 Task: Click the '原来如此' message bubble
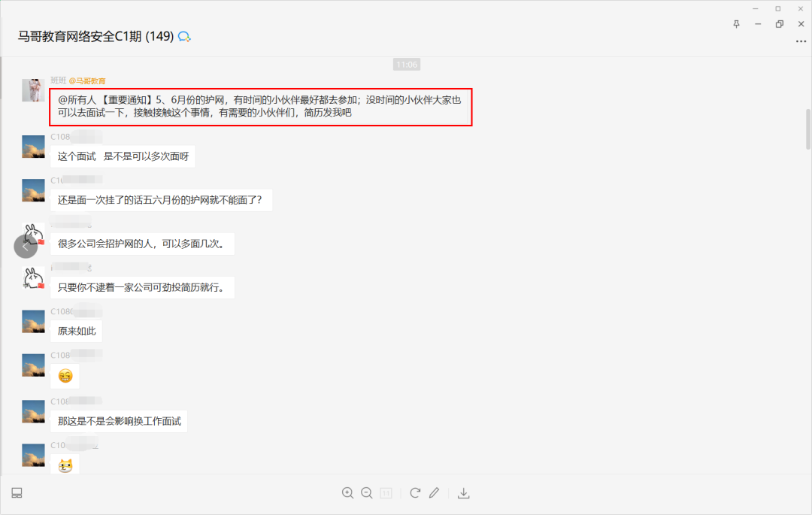tap(77, 331)
